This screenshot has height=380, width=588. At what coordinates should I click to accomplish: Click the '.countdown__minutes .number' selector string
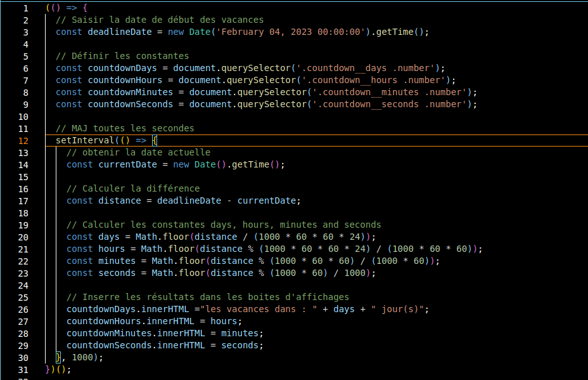point(392,92)
